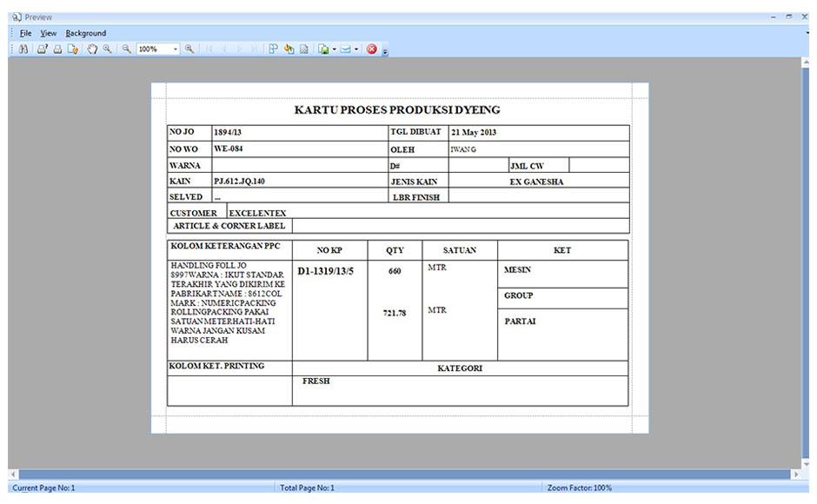
Task: Open the Background menu
Action: click(x=86, y=33)
